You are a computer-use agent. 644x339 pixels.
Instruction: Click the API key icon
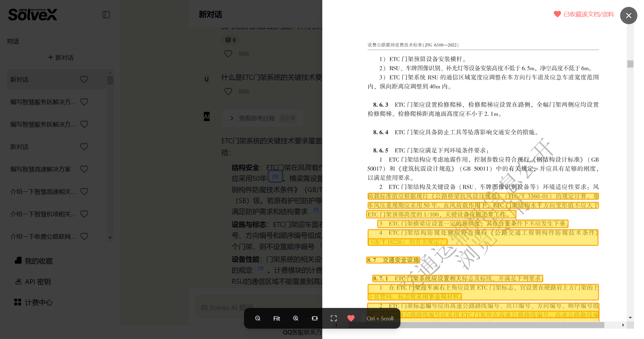[x=18, y=281]
